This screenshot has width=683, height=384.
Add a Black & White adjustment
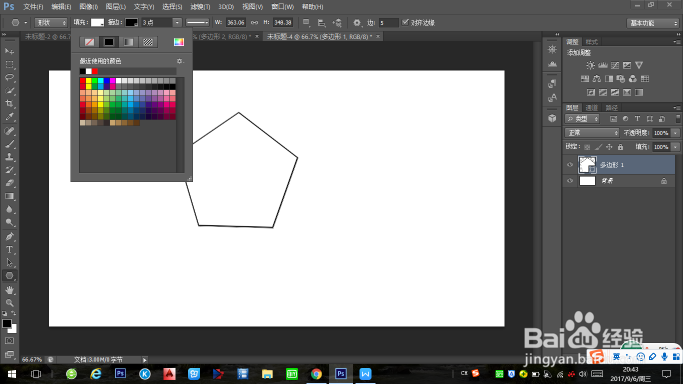point(609,79)
